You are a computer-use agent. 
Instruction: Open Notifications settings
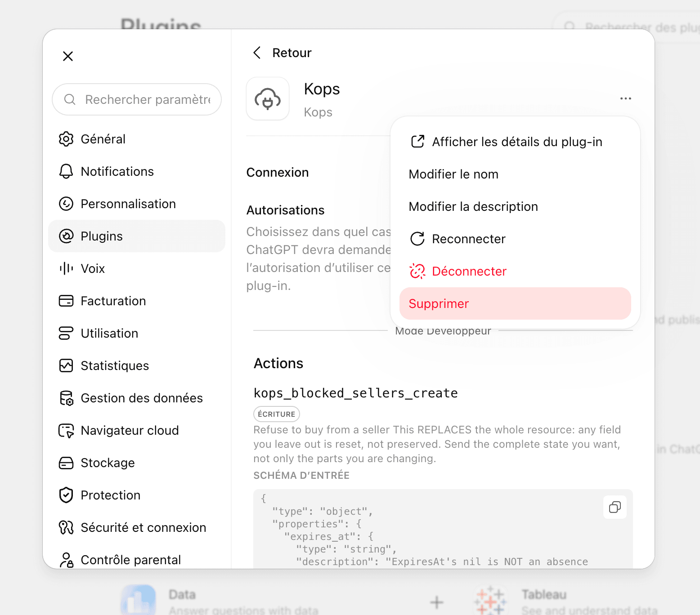coord(137,171)
